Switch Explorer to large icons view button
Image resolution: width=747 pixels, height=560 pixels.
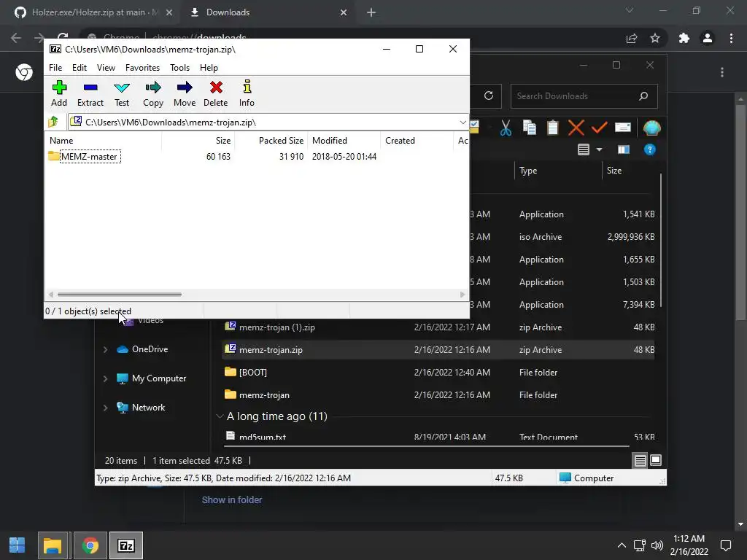[656, 461]
